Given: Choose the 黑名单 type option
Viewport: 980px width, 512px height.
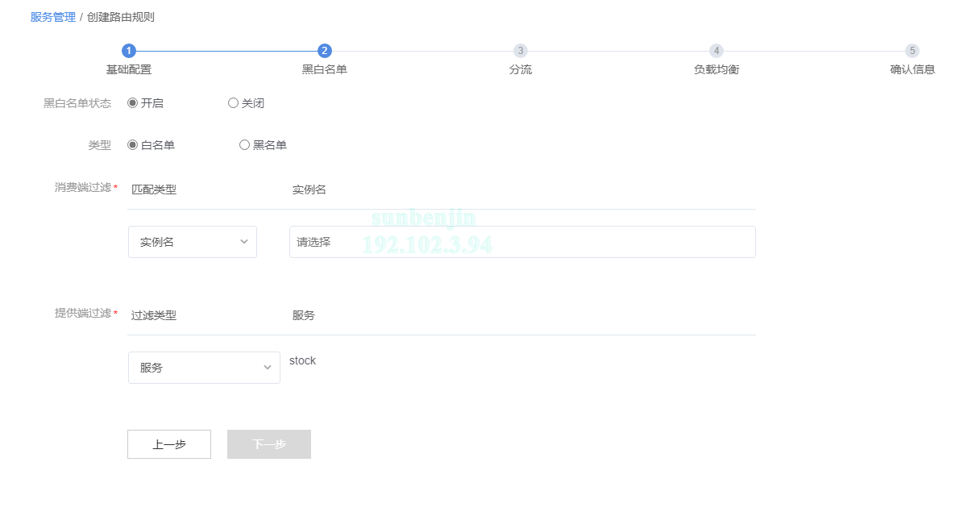Looking at the screenshot, I should point(245,145).
